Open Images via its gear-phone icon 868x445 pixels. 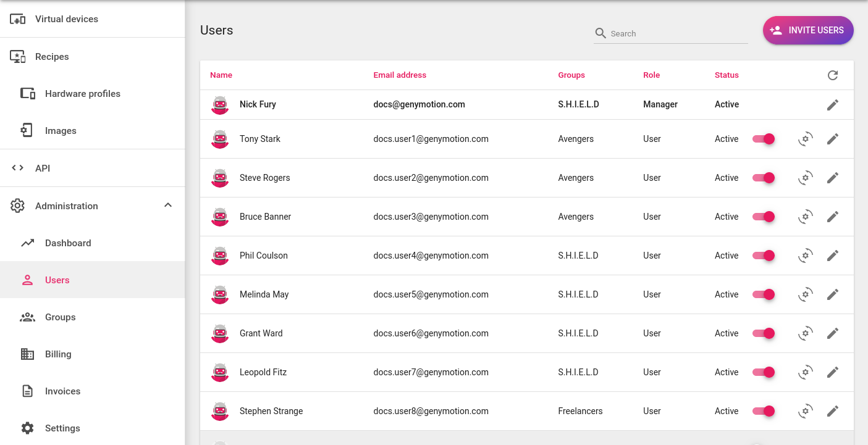pos(27,130)
